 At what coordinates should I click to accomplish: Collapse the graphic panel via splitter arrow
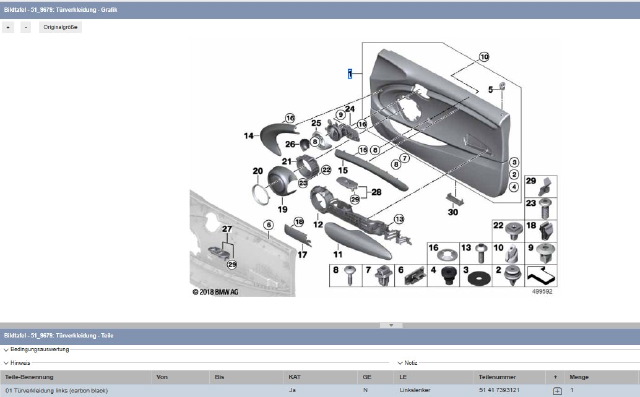(x=391, y=325)
